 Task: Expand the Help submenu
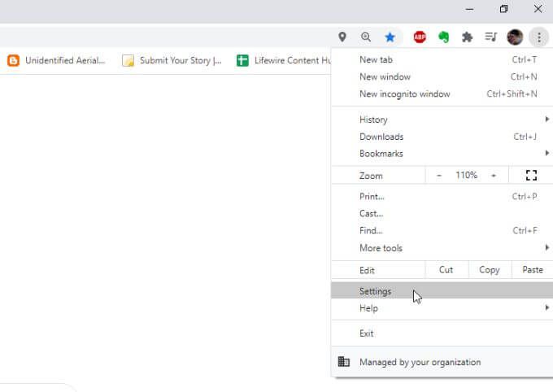[x=442, y=308]
